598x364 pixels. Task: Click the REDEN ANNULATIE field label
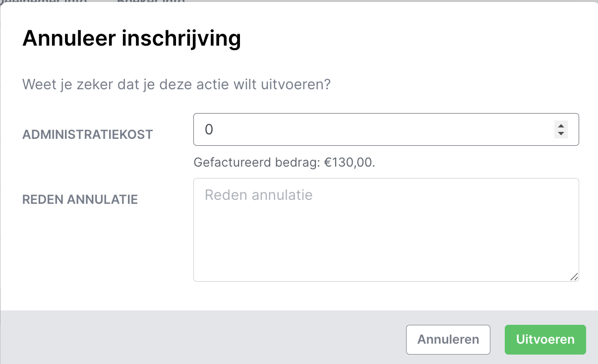coord(80,199)
